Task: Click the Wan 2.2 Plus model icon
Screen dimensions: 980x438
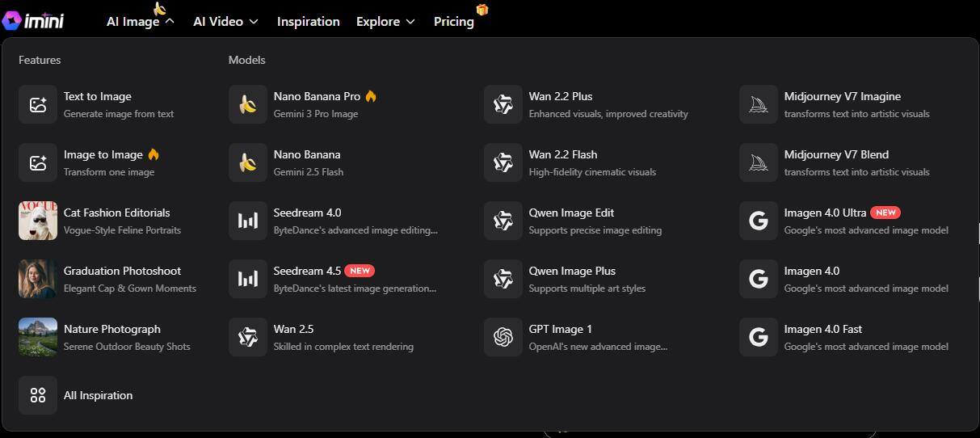Action: (x=503, y=104)
